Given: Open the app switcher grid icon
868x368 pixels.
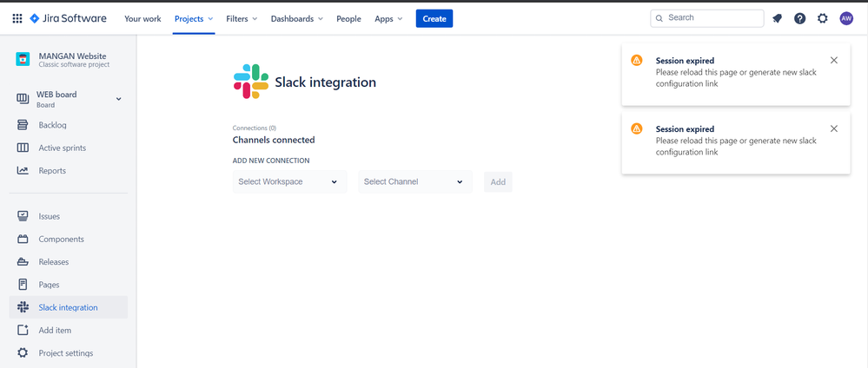Looking at the screenshot, I should [x=17, y=18].
